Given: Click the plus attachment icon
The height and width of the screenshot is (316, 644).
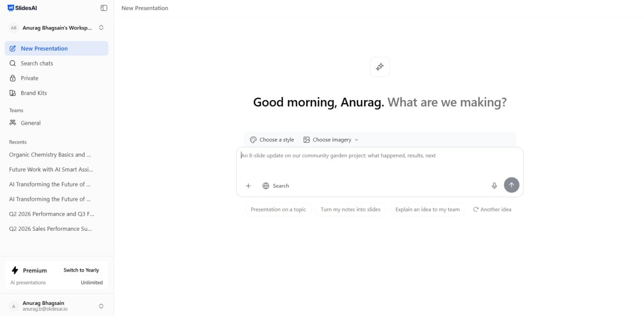Looking at the screenshot, I should tap(248, 186).
